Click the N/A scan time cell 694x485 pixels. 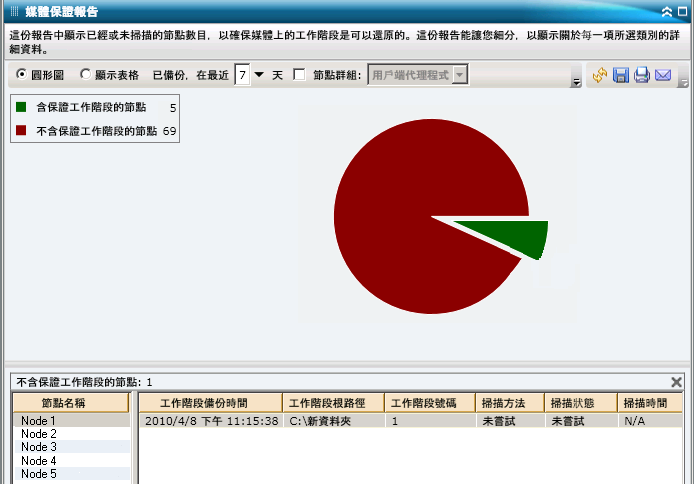pos(650,421)
